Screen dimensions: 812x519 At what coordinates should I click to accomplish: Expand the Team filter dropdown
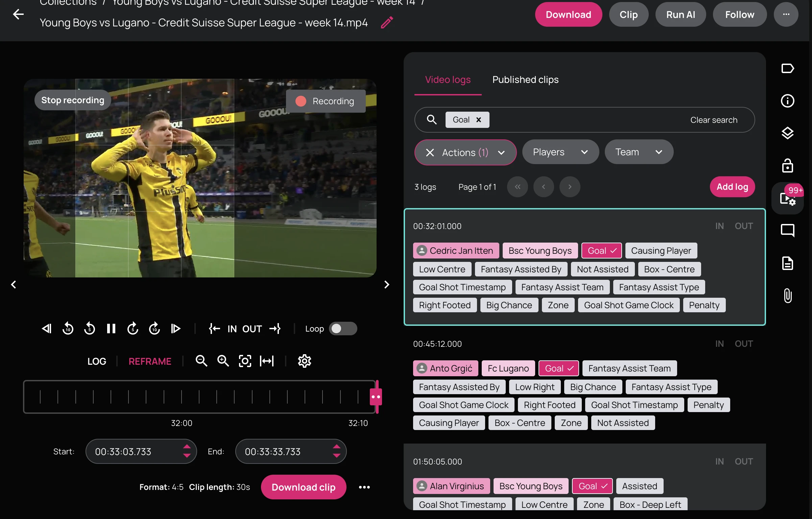pyautogui.click(x=639, y=152)
